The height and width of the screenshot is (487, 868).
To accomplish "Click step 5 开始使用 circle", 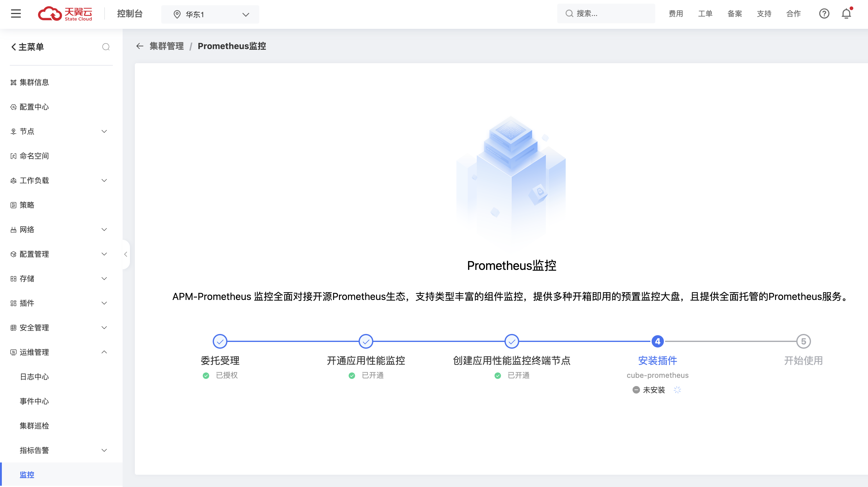I will click(x=803, y=341).
